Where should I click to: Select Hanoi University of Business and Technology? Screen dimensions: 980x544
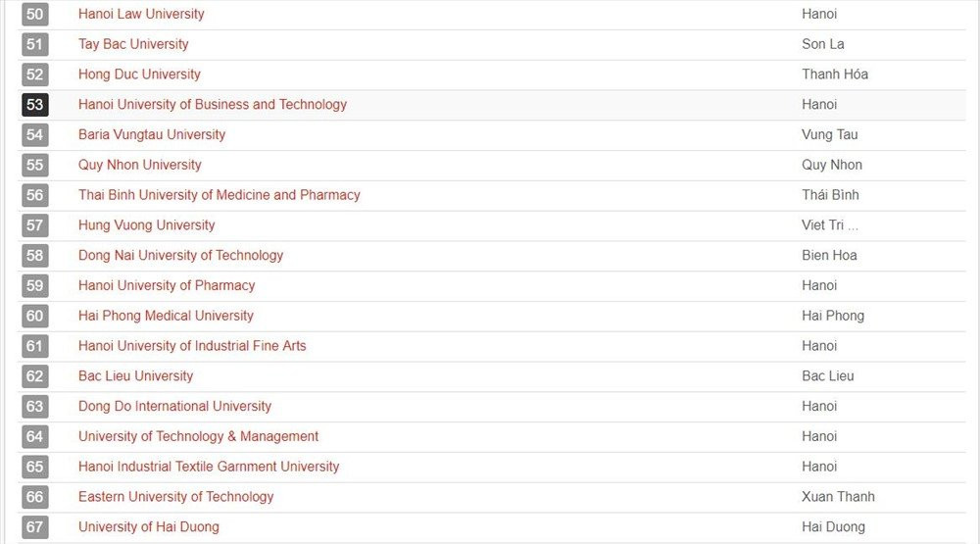coord(213,105)
